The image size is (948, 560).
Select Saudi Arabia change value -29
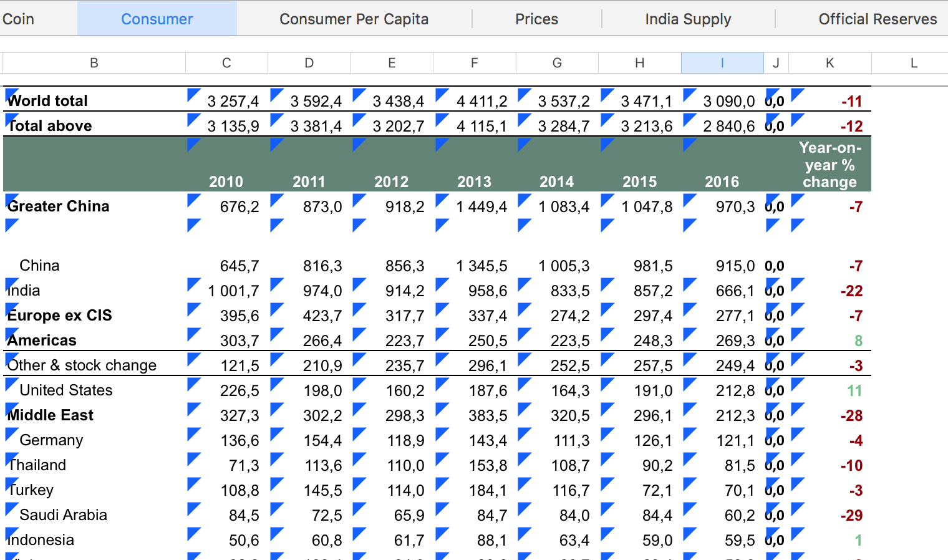point(851,515)
